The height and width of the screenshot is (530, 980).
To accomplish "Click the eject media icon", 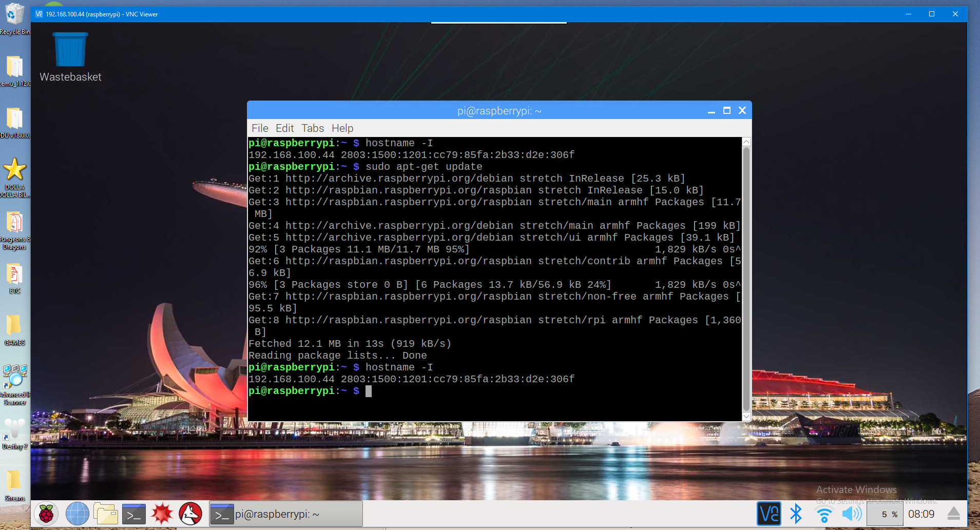I will [x=954, y=514].
